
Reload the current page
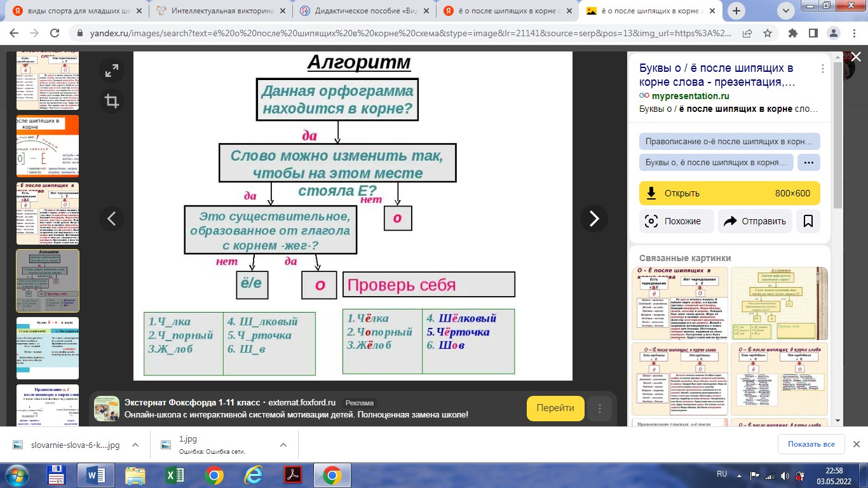pos(58,33)
